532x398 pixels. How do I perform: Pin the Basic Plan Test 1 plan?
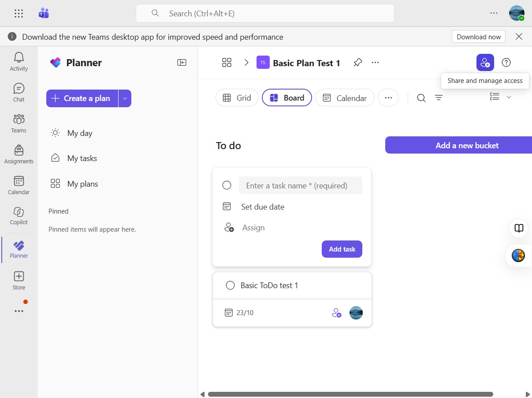pyautogui.click(x=357, y=63)
